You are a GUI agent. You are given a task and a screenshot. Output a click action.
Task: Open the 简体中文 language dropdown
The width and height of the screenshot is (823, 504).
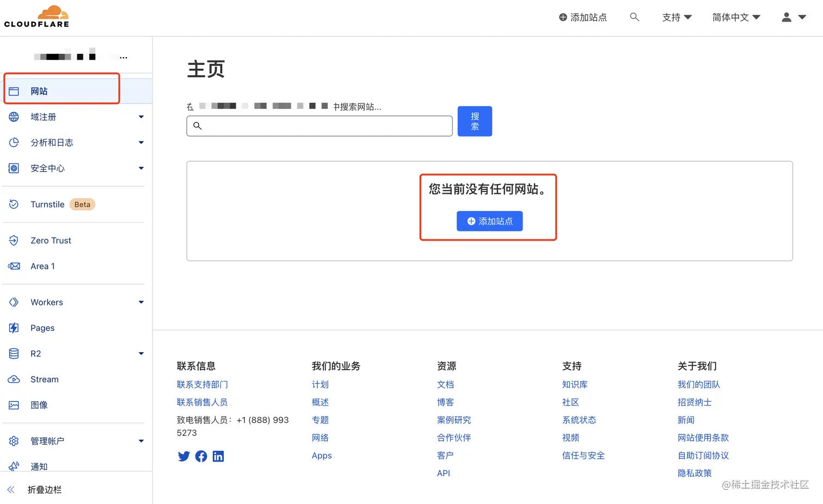(x=736, y=17)
